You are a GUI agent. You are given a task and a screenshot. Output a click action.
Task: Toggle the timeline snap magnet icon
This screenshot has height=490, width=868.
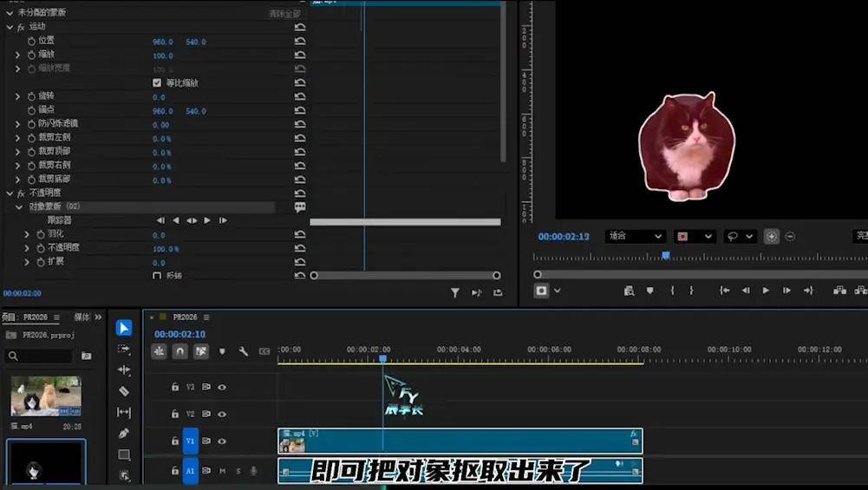click(179, 351)
